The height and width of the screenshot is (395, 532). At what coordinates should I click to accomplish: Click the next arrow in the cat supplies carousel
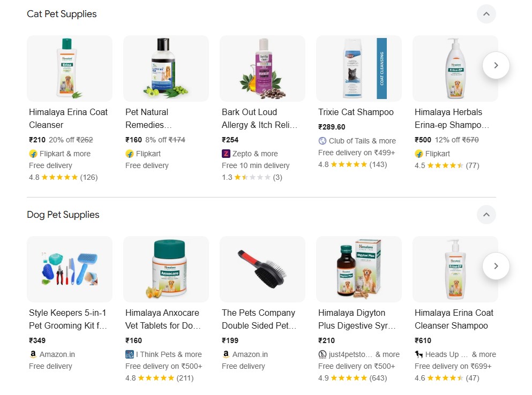pos(496,65)
